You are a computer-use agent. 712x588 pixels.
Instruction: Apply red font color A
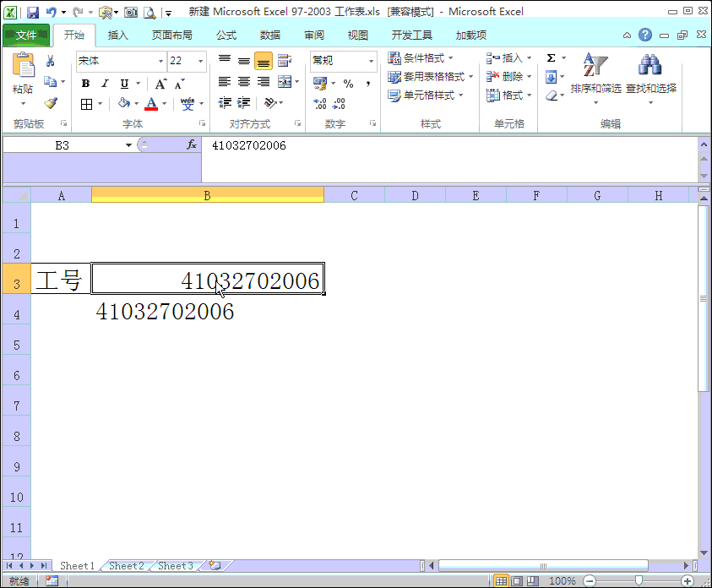pyautogui.click(x=151, y=104)
